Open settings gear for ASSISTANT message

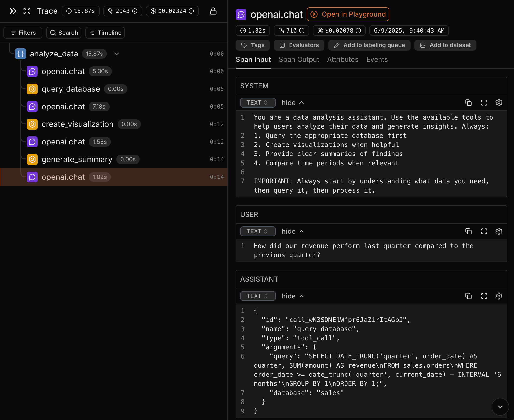499,296
